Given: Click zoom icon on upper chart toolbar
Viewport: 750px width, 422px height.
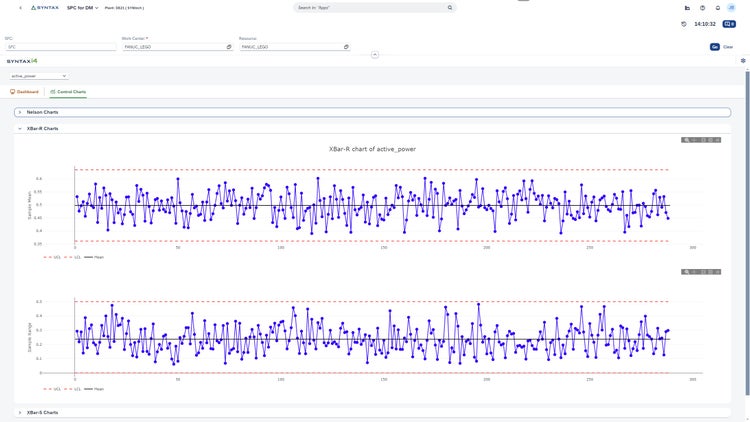Looking at the screenshot, I should pos(686,140).
